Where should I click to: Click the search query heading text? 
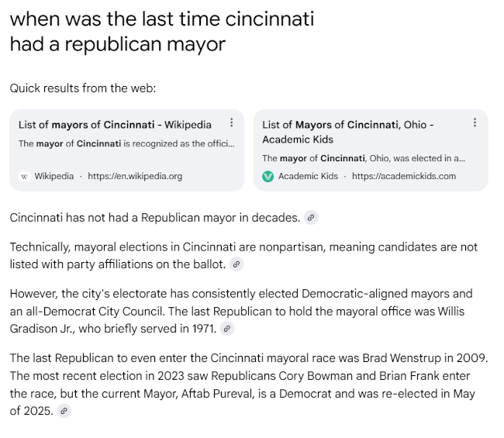pos(161,31)
